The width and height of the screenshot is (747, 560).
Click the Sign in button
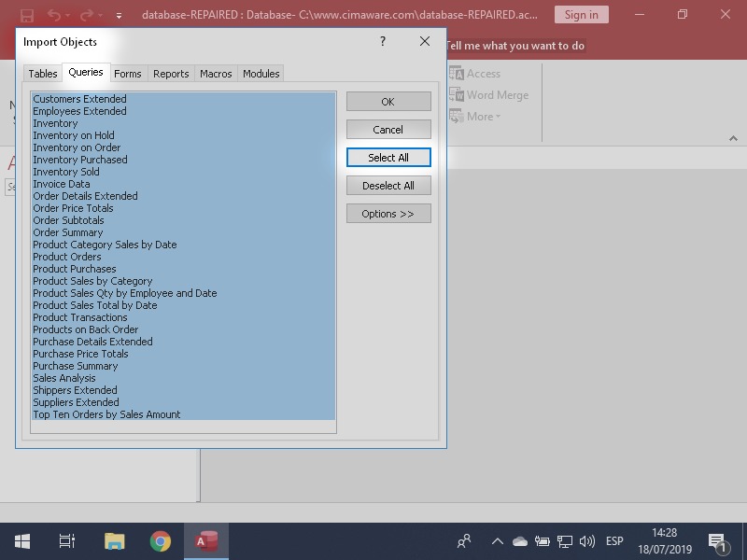coord(582,15)
